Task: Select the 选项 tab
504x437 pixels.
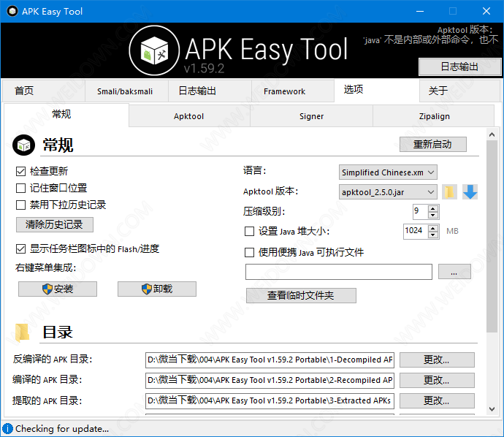Action: [x=377, y=90]
